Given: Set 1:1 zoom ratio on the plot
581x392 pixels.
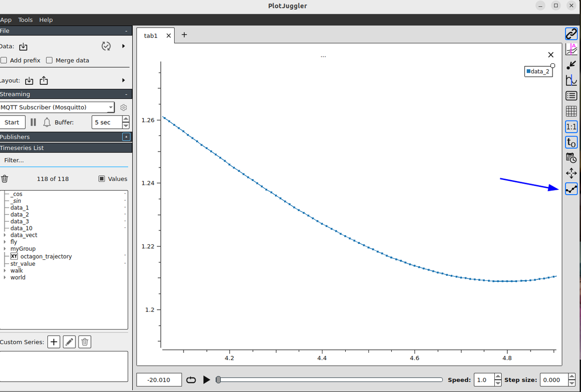Looking at the screenshot, I should [571, 126].
